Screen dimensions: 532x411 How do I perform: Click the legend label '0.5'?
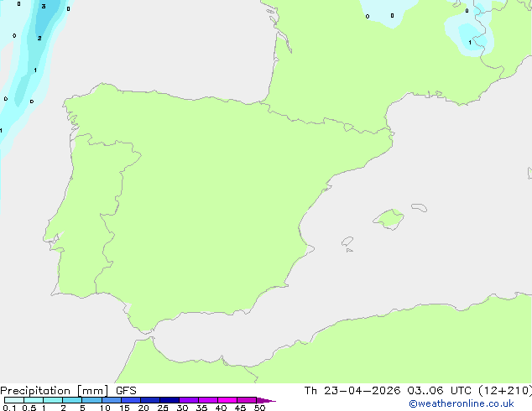(29, 408)
